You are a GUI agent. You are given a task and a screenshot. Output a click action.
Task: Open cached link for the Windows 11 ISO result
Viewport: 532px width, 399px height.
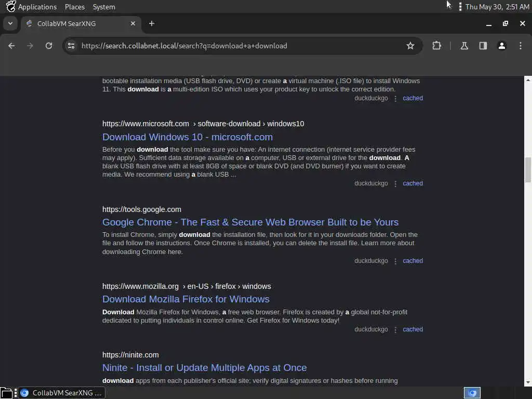click(x=413, y=98)
